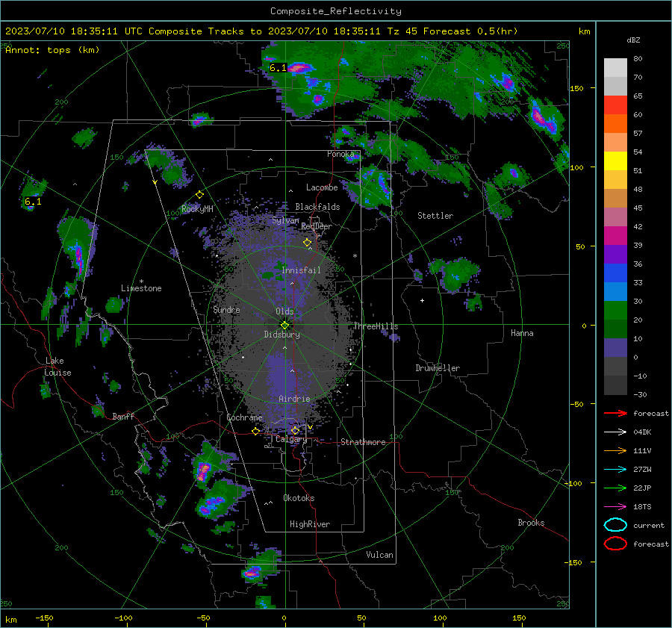
Task: Click the RockyMH label
Action: coord(197,209)
